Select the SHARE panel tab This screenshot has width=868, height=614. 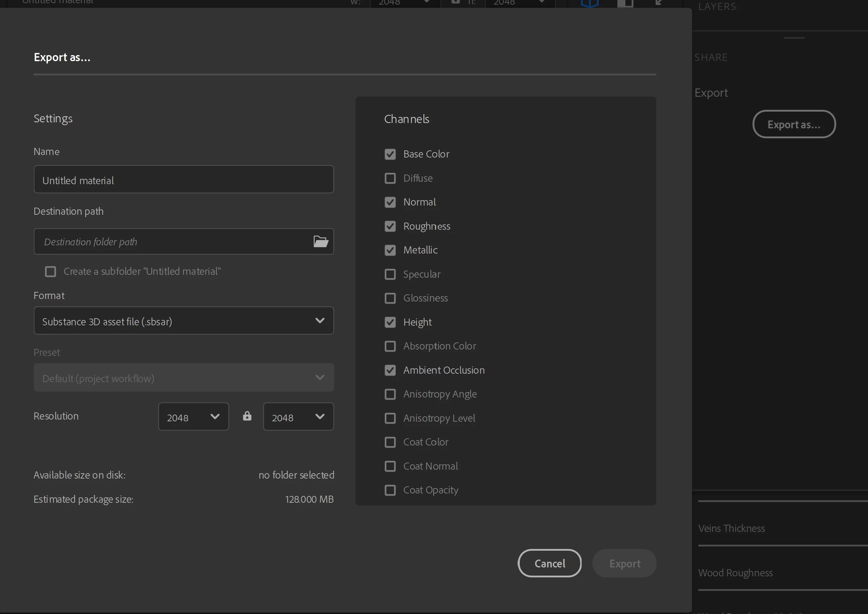[711, 58]
